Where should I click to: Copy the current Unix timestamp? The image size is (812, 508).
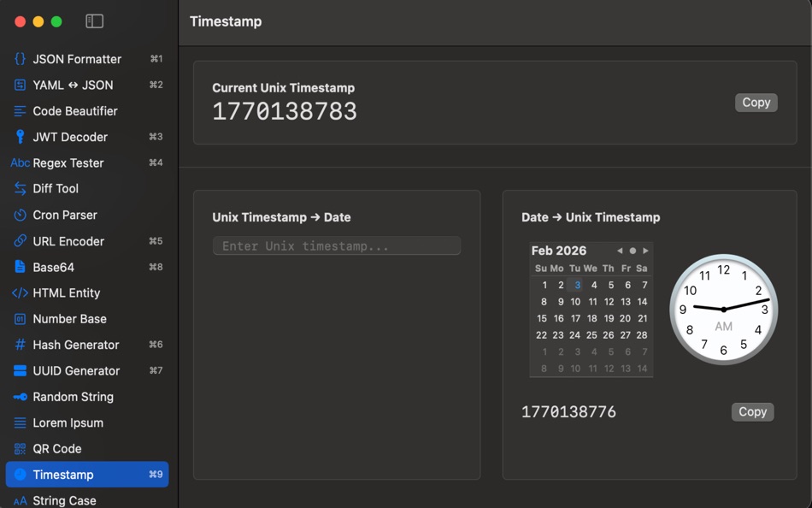[x=756, y=103]
